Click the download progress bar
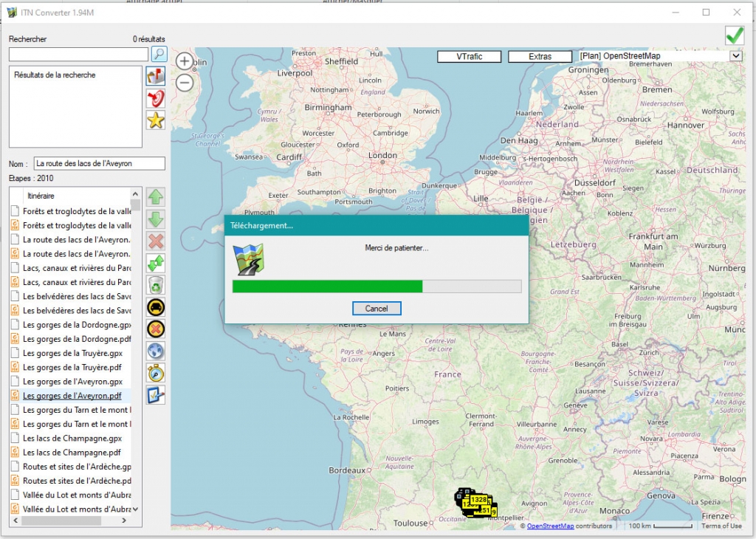Screen dimensions: 756x539 click(377, 286)
